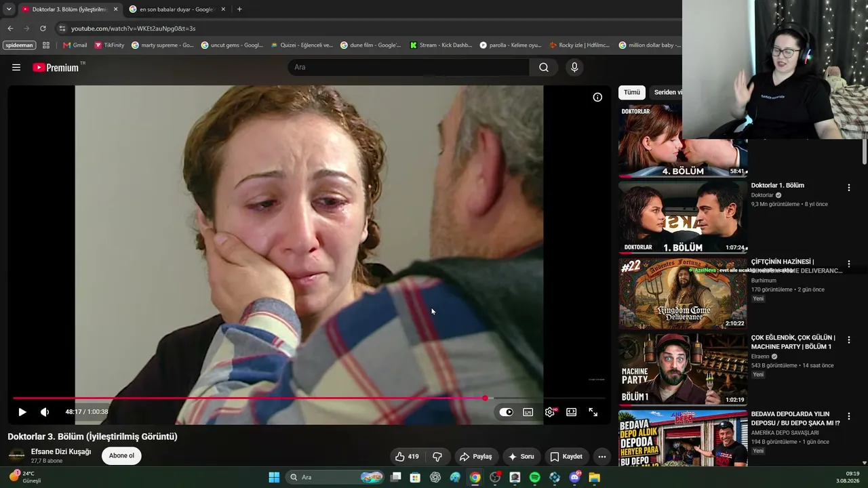Open Efsane Dizi Kuşağı channel avatar
This screenshot has width=868, height=488.
(x=16, y=455)
